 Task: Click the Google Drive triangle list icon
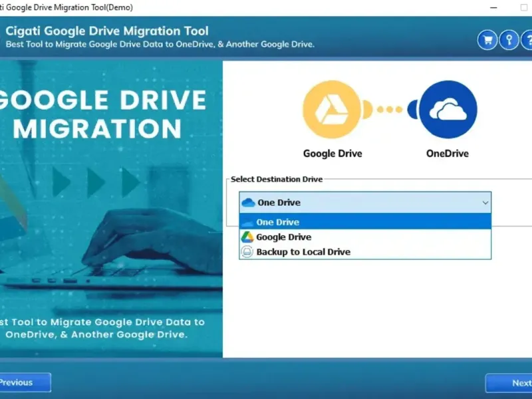coord(247,237)
